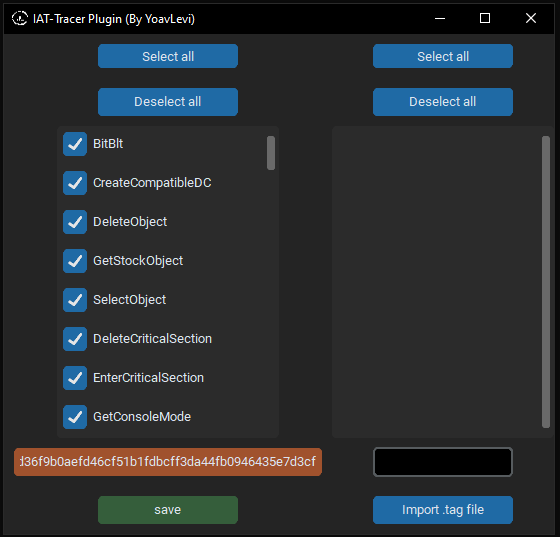This screenshot has width=560, height=537.
Task: Click the right Deselect all button
Action: [x=443, y=102]
